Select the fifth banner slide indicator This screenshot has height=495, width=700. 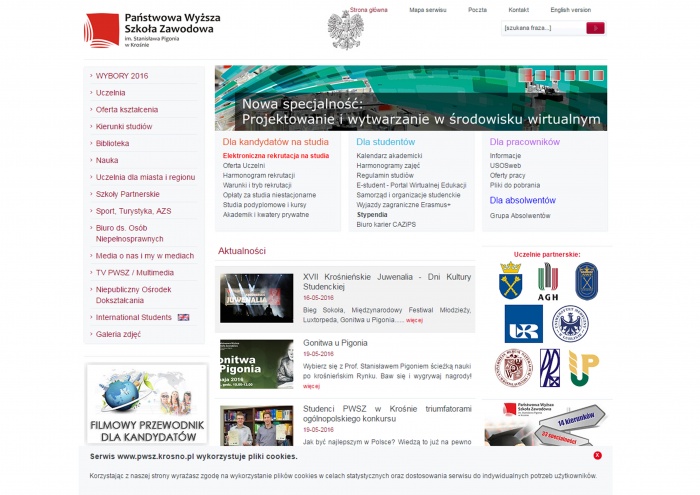click(x=584, y=75)
